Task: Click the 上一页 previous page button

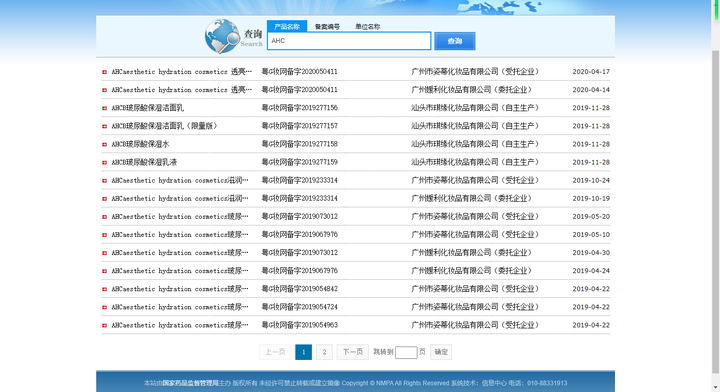Action: pyautogui.click(x=275, y=352)
